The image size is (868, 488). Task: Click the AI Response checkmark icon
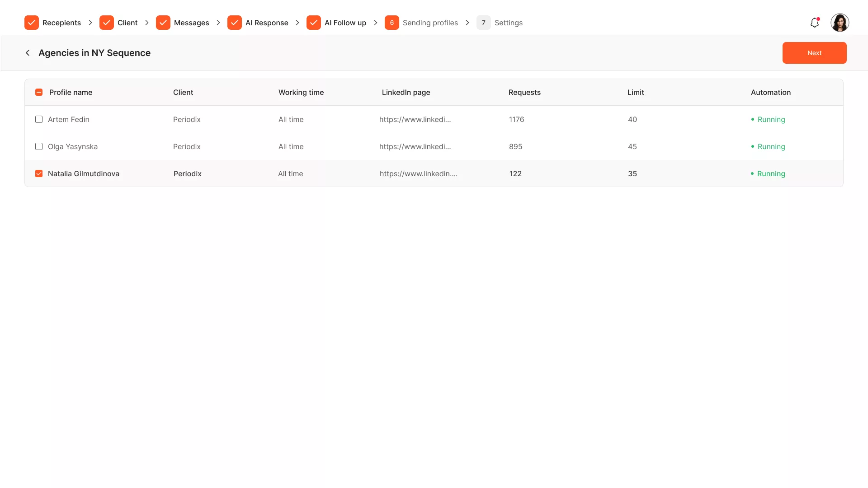pos(235,23)
